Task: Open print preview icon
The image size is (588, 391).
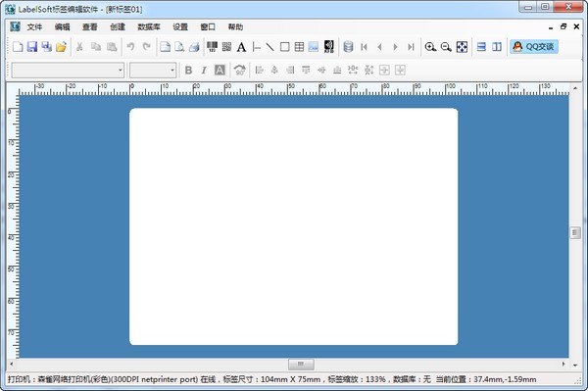Action: click(179, 47)
